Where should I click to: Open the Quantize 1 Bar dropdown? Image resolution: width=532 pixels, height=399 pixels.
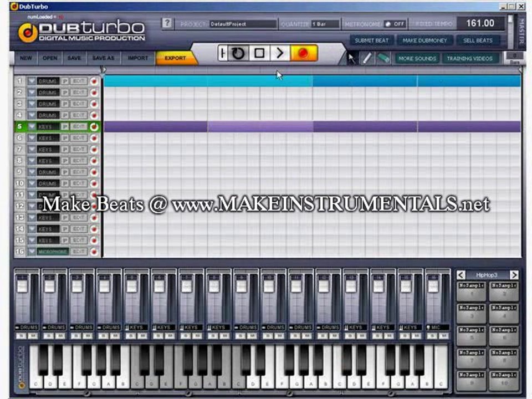click(325, 24)
